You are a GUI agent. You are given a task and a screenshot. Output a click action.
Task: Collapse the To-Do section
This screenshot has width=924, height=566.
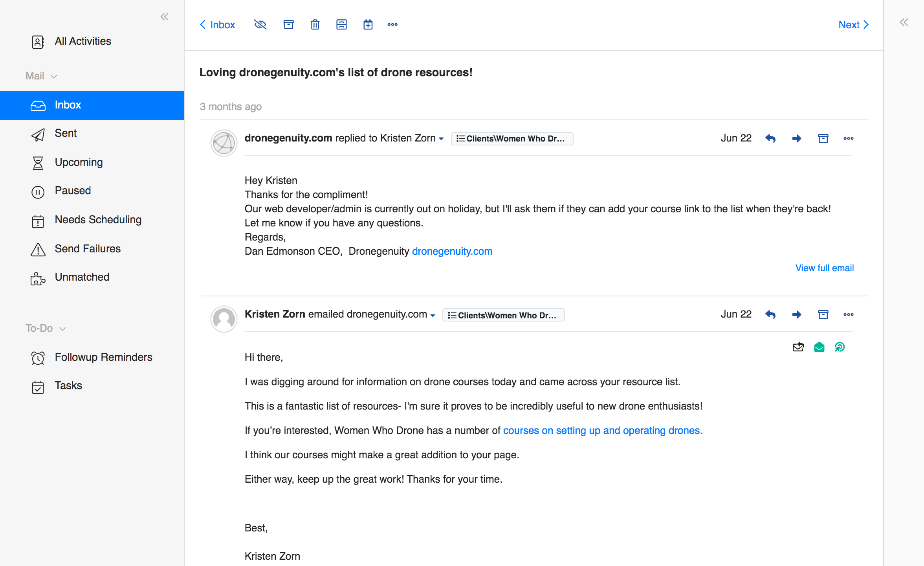coord(62,329)
